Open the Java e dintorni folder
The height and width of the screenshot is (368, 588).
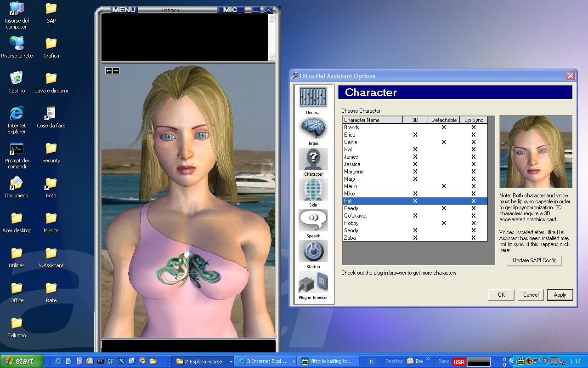coord(51,82)
